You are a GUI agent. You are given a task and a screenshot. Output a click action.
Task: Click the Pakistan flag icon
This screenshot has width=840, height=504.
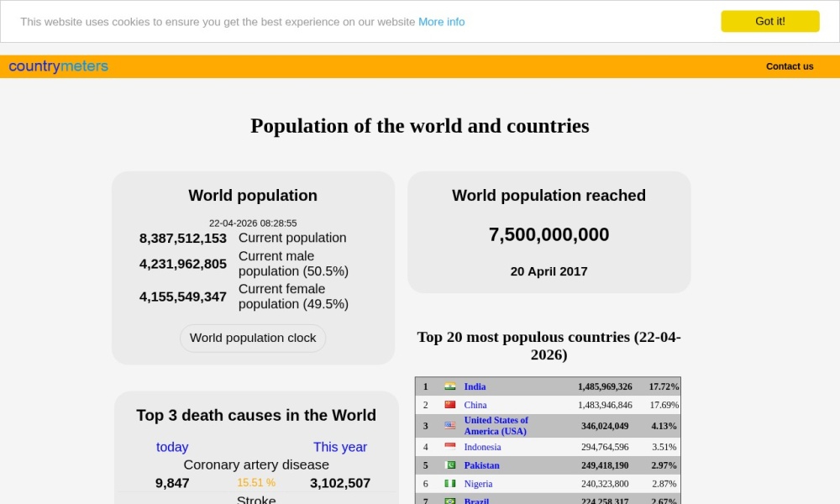tap(450, 465)
